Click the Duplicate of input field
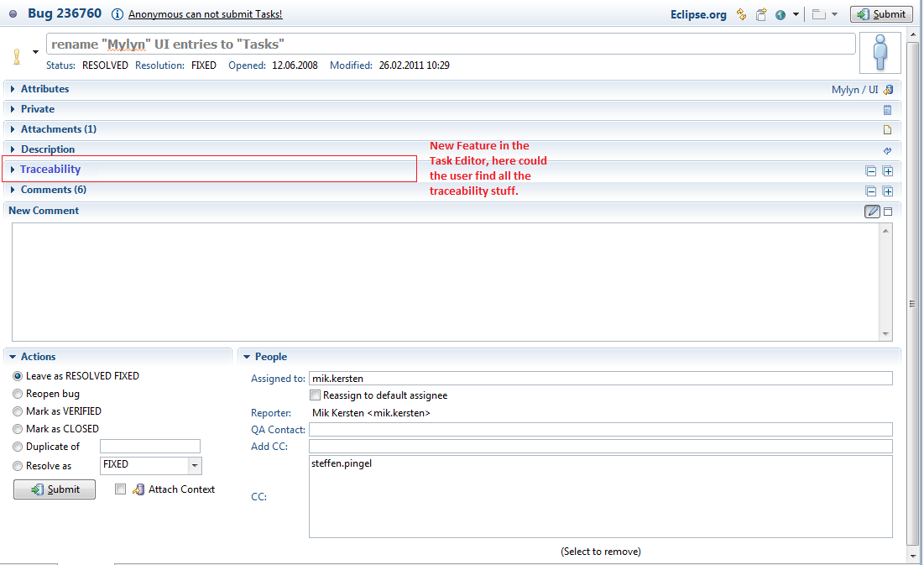 coord(150,447)
